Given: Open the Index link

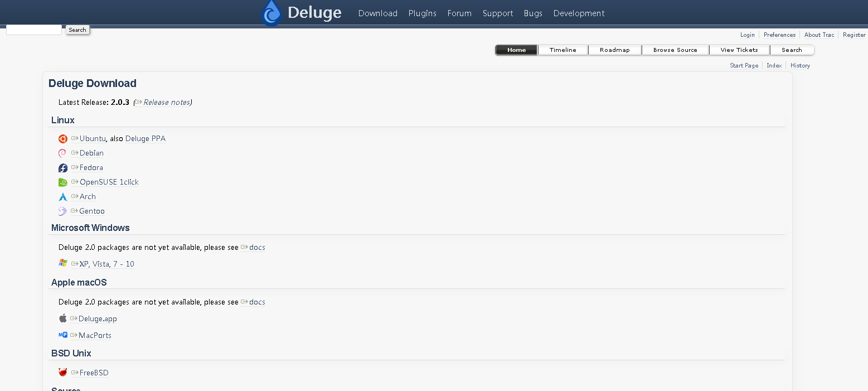Looking at the screenshot, I should coord(774,66).
